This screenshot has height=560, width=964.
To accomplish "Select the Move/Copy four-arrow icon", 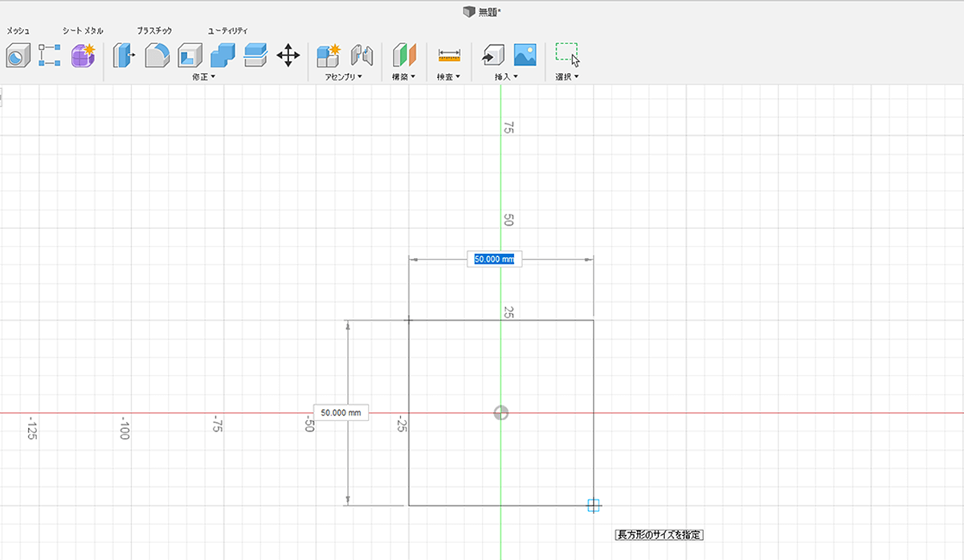I will pyautogui.click(x=288, y=55).
